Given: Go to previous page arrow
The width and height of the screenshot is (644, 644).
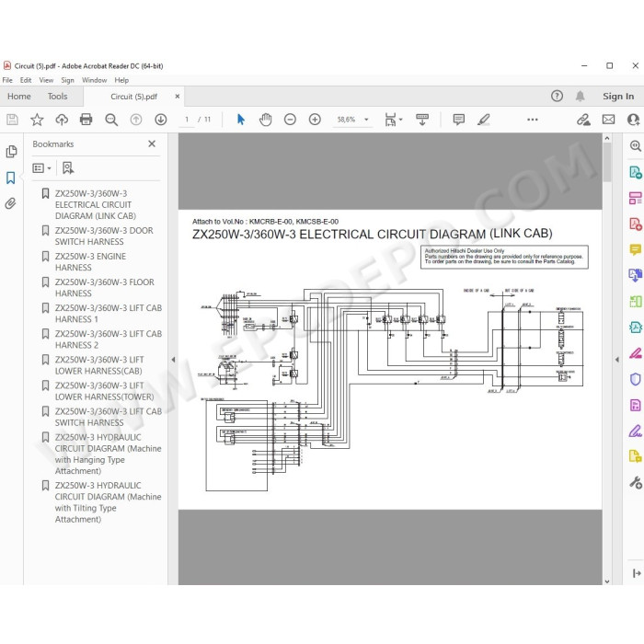Looking at the screenshot, I should 136,120.
